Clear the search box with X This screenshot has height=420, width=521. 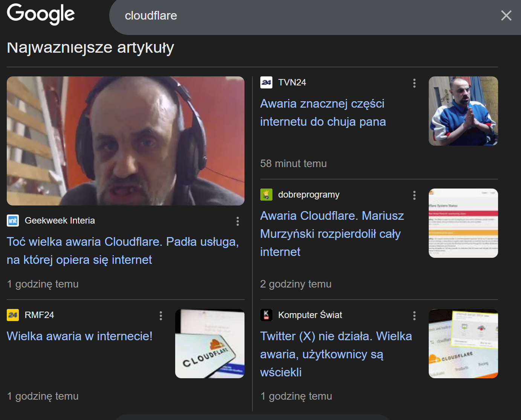coord(506,15)
